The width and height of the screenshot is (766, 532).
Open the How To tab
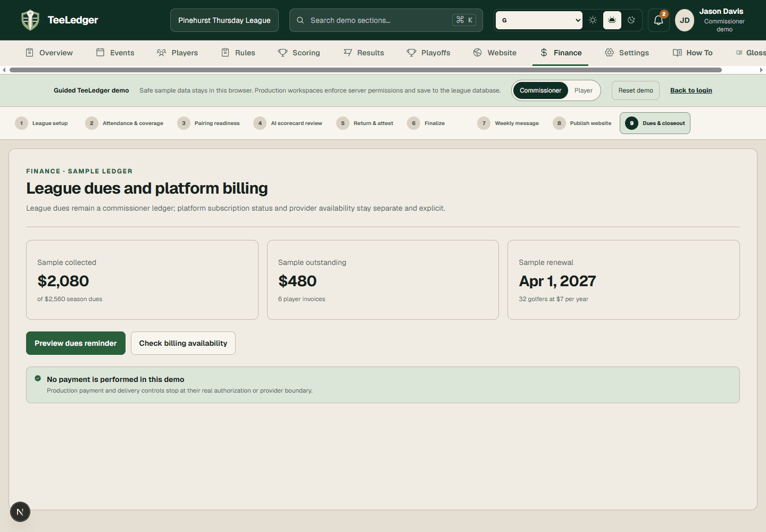[693, 53]
